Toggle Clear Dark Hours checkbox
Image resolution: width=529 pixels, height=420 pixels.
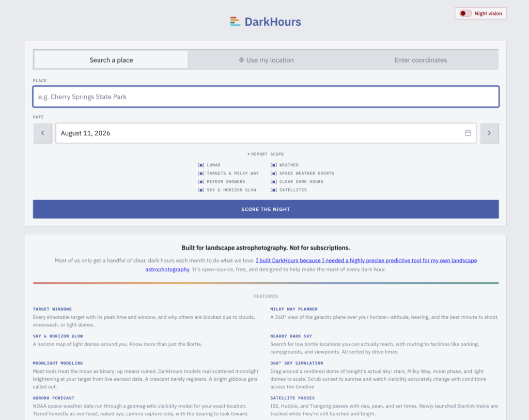point(273,181)
